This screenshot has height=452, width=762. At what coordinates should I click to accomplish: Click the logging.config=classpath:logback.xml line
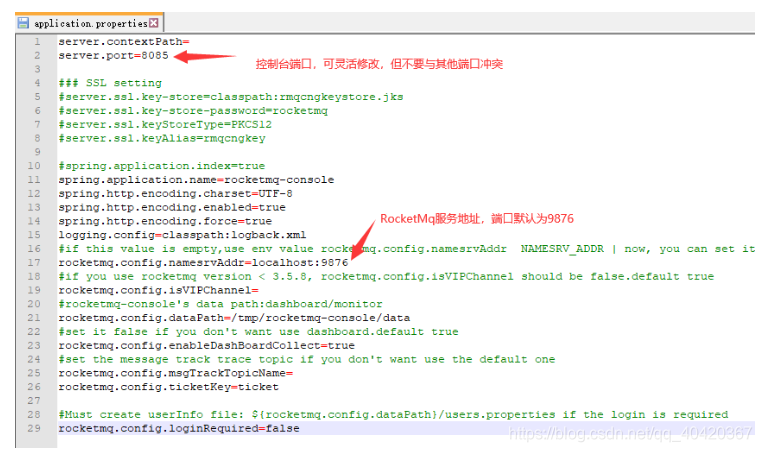pyautogui.click(x=182, y=235)
